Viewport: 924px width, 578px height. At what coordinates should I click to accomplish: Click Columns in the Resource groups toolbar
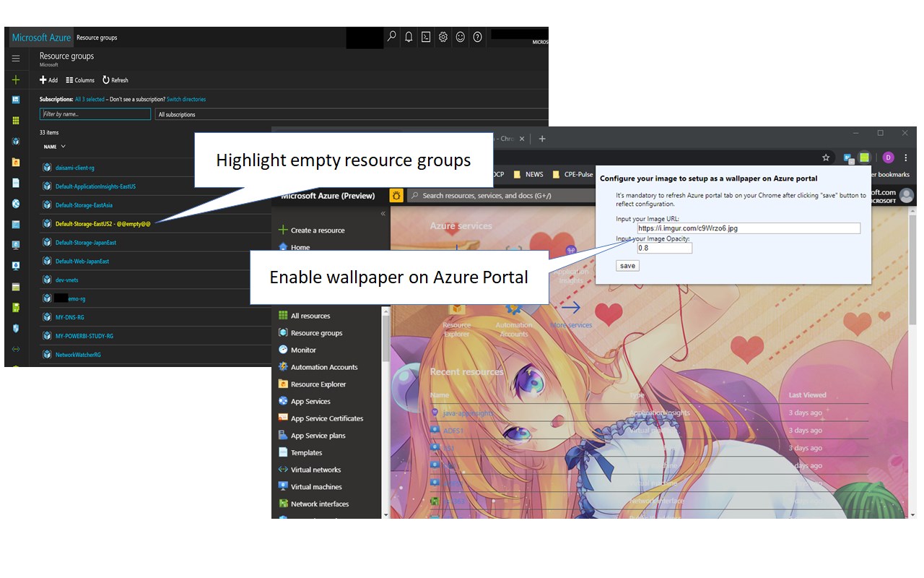click(80, 80)
